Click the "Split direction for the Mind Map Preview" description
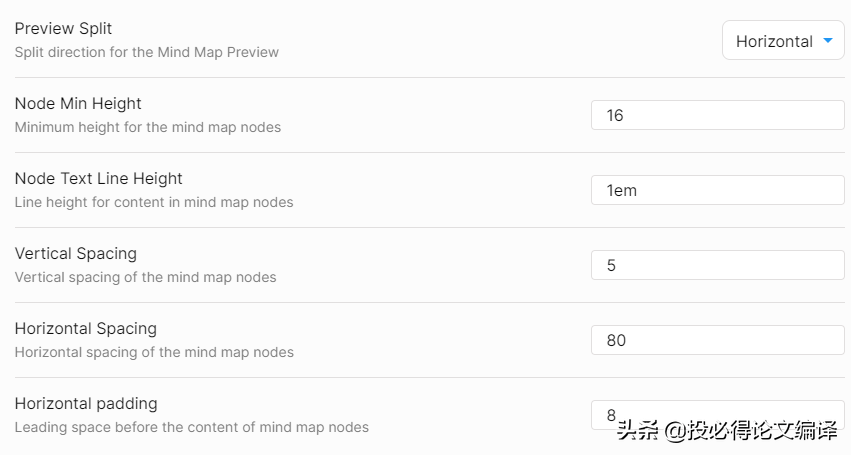851x455 pixels. click(x=146, y=52)
